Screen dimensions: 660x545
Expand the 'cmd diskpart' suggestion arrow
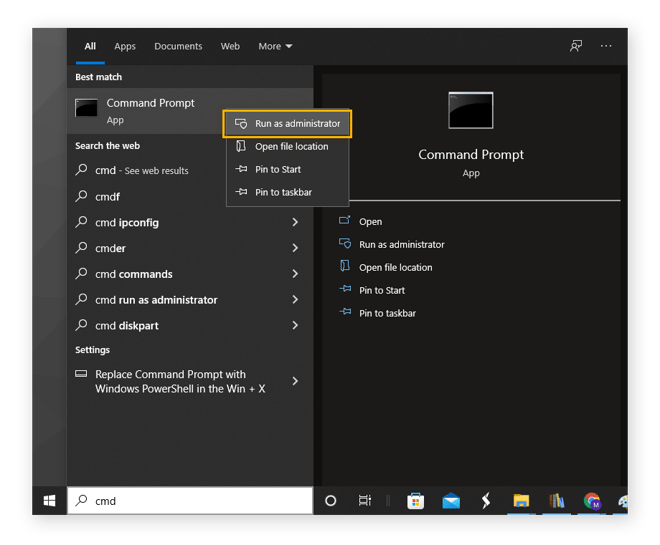[295, 326]
